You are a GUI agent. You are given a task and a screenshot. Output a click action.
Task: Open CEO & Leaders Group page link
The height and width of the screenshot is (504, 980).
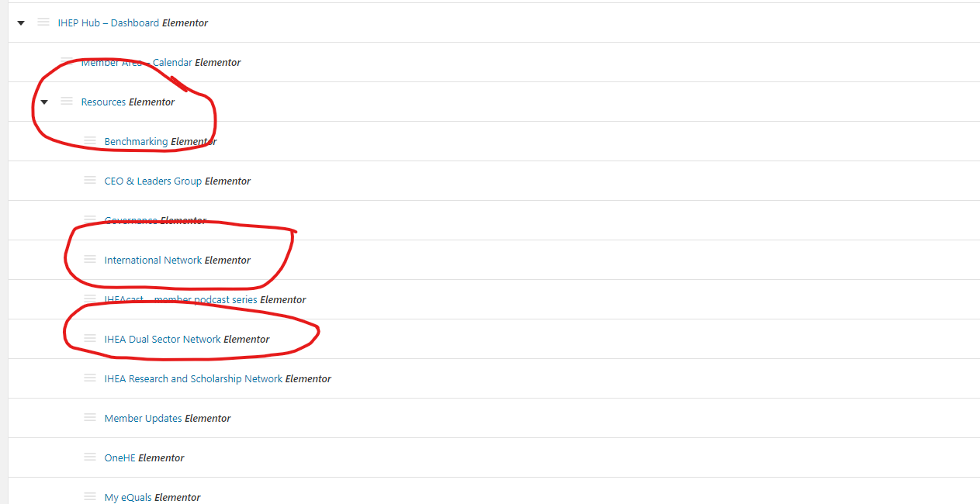(153, 181)
